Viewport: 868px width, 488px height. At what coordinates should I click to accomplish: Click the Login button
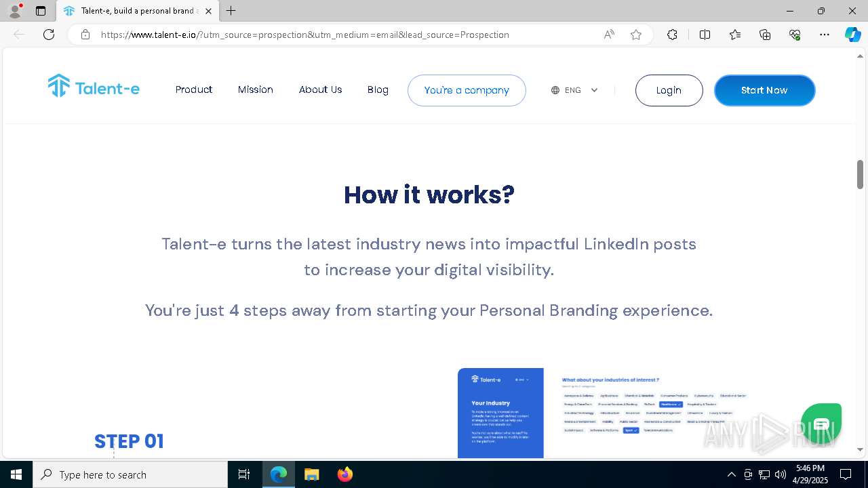click(x=669, y=90)
